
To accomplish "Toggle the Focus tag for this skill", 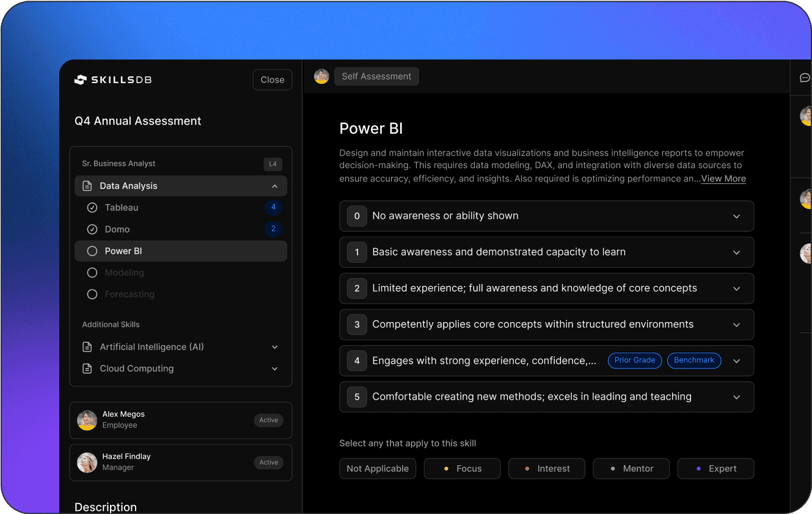I will point(462,468).
